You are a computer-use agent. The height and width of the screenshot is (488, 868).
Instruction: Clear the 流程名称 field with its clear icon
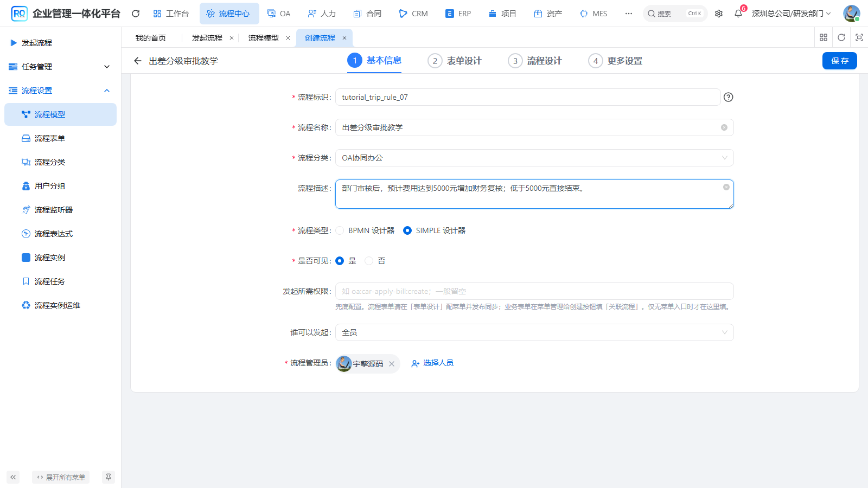724,127
